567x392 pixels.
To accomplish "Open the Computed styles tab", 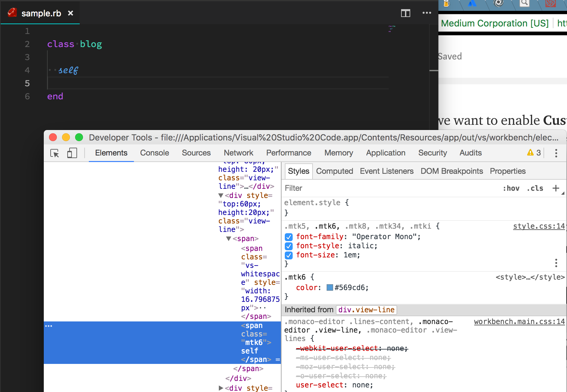I will (x=334, y=171).
